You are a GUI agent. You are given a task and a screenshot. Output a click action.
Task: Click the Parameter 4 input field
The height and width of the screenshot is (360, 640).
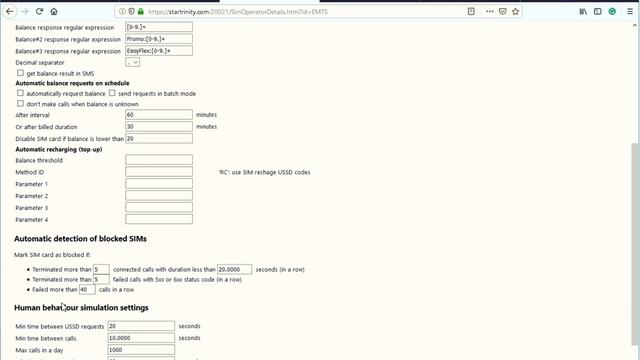[159, 219]
